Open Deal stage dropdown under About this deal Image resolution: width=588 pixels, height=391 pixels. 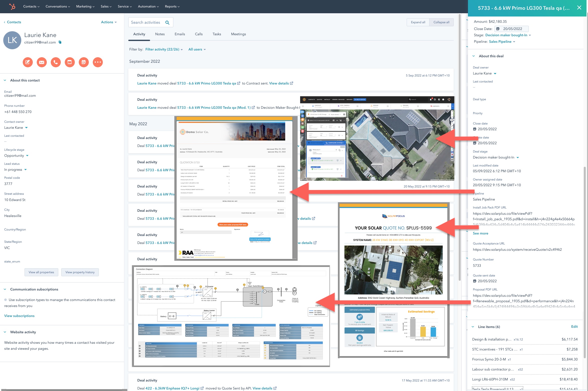496,157
